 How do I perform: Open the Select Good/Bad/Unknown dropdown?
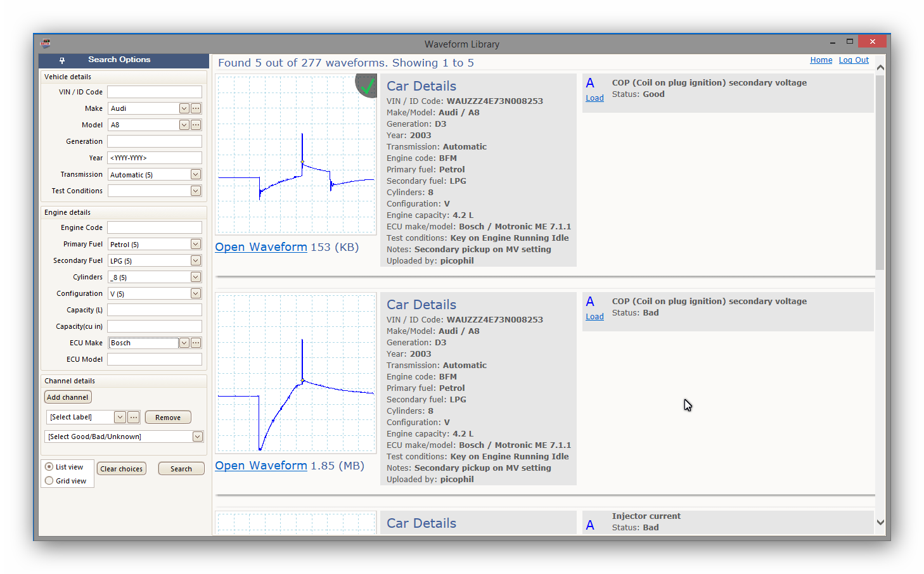(198, 437)
